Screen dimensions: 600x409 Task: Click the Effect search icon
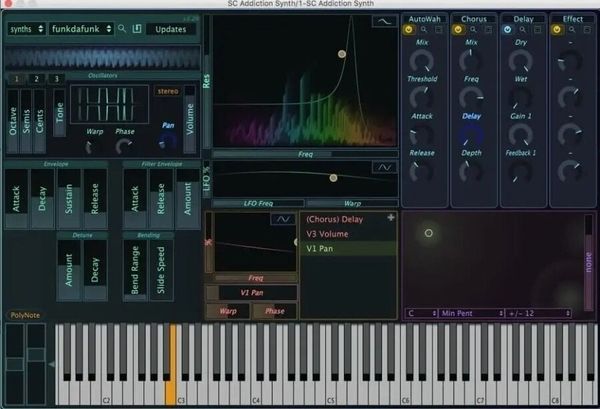[572, 29]
